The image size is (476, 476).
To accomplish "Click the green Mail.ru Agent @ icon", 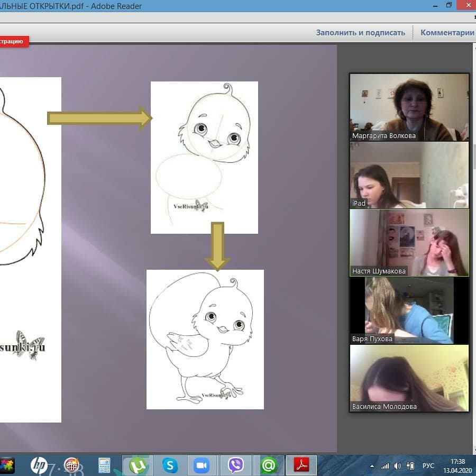I will click(269, 465).
